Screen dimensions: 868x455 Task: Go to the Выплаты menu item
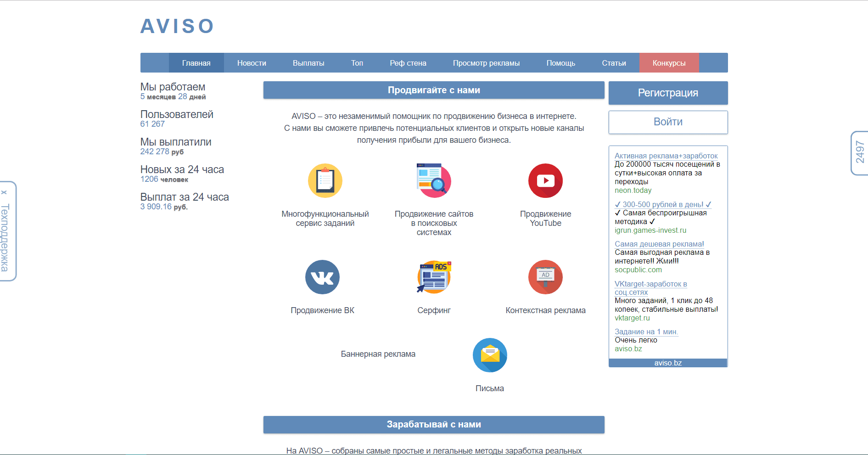[308, 63]
